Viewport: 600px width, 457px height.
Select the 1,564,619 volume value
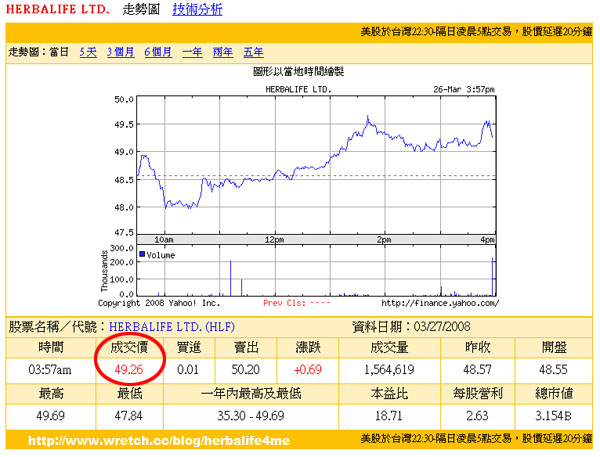389,369
